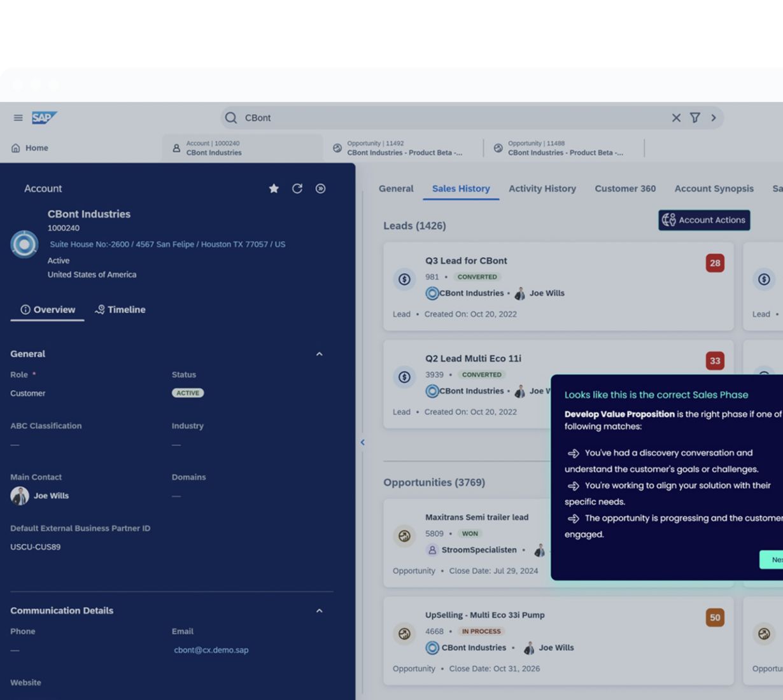Screen dimensions: 783x700
Task: Go to the Home tab
Action: [x=30, y=148]
